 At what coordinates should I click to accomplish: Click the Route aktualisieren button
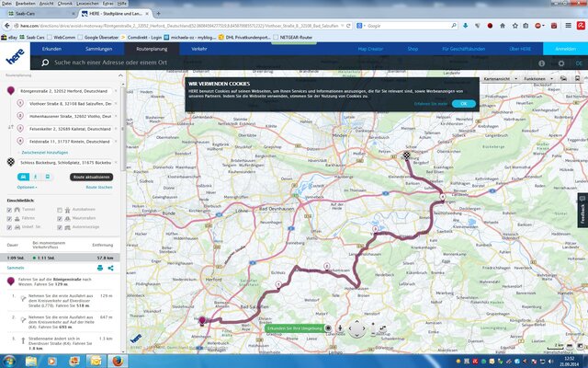point(91,177)
